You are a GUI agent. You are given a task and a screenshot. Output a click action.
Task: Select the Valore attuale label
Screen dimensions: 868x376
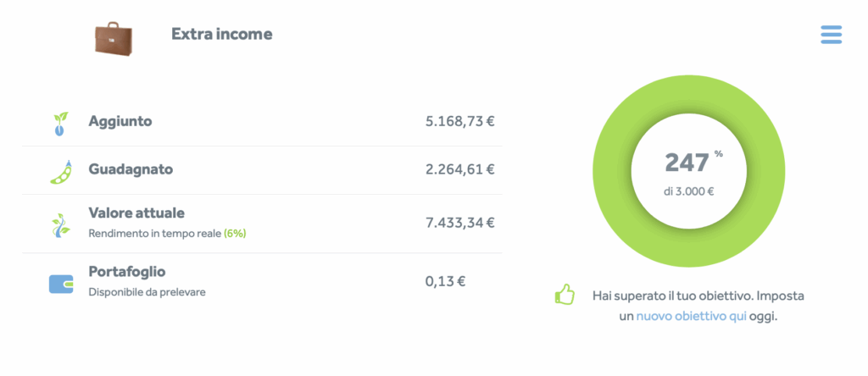pos(136,213)
